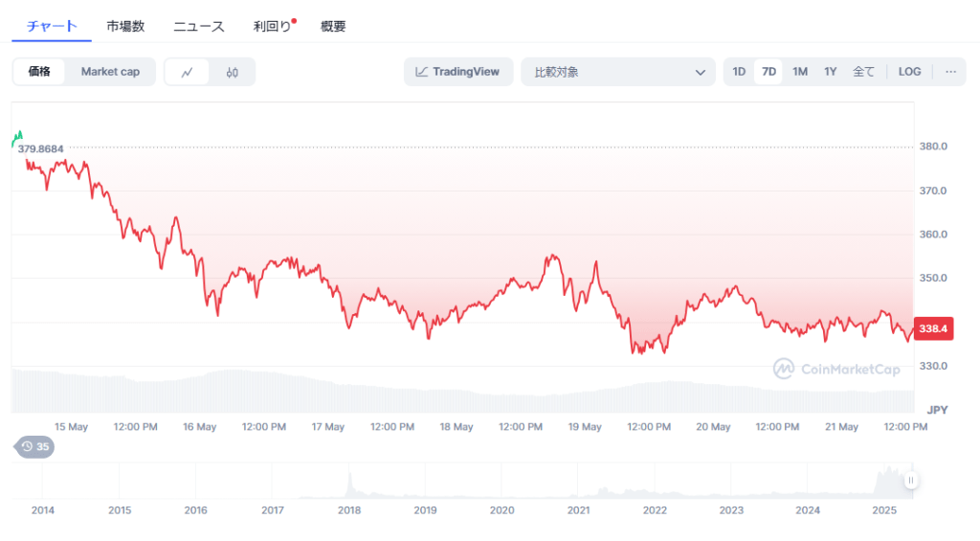Set chart range to 1M

point(800,72)
